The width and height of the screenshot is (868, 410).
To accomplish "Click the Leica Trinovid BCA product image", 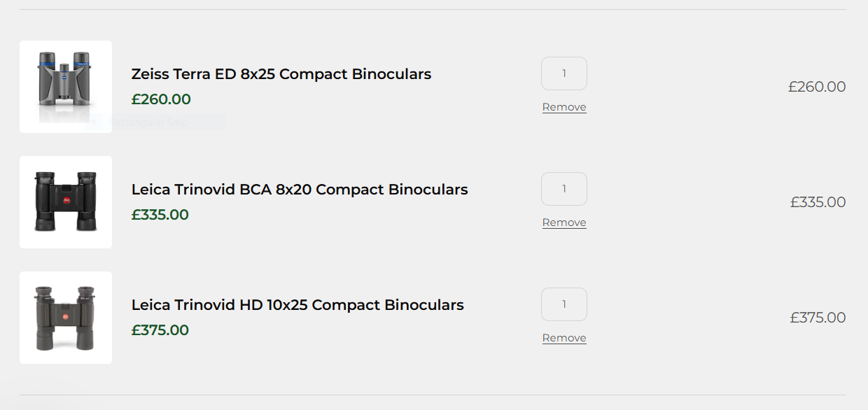I will coord(65,202).
